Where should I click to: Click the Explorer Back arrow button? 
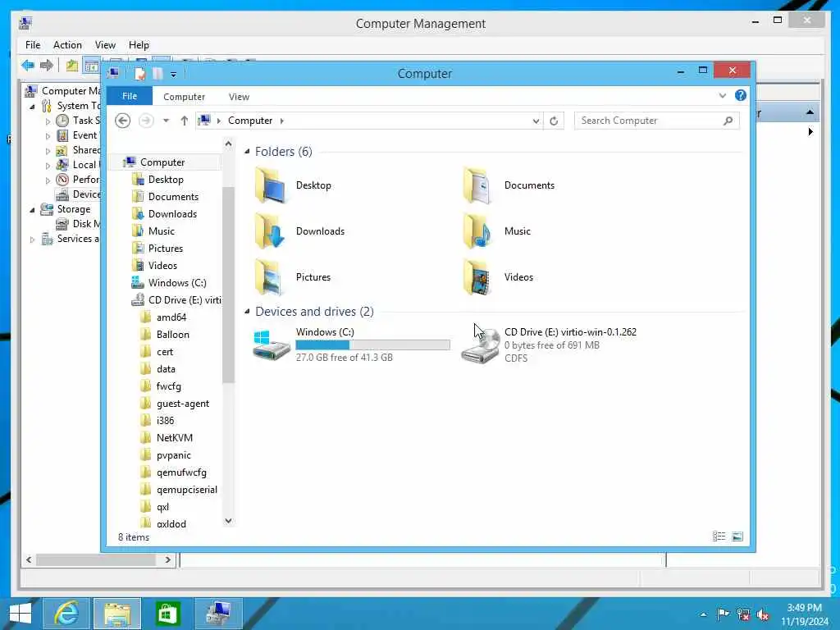pos(123,121)
